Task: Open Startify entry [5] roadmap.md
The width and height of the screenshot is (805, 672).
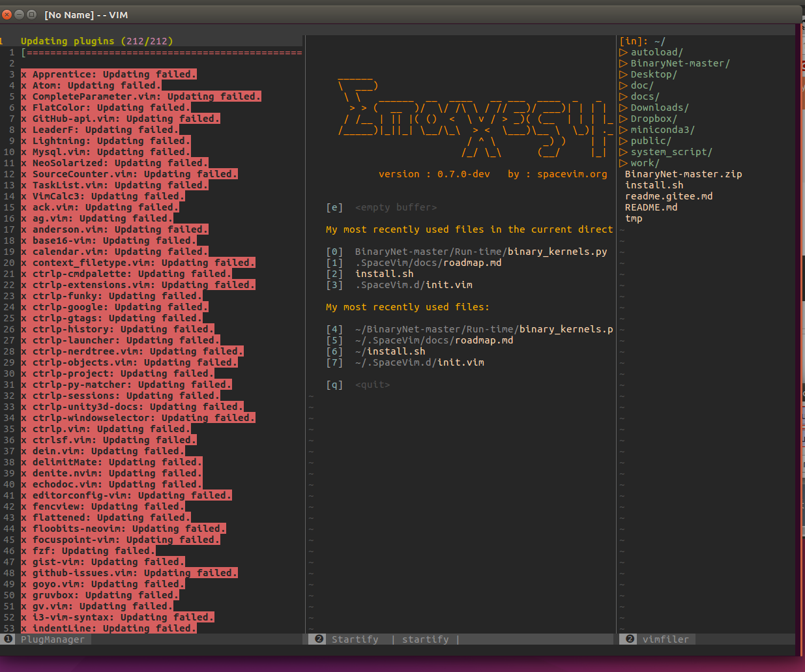Action: [x=420, y=340]
